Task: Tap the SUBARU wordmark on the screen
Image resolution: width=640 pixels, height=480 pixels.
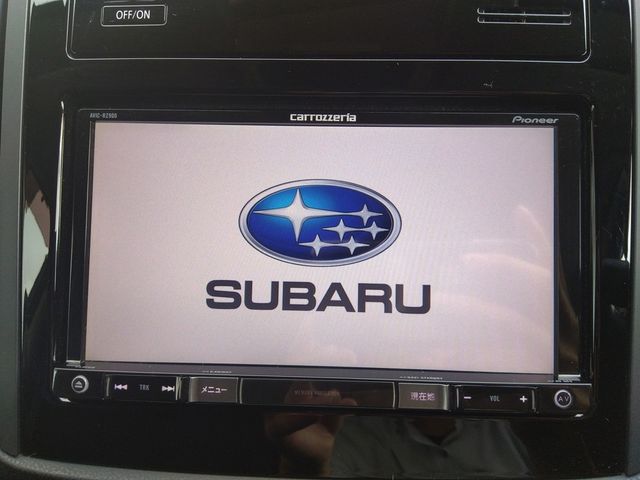Action: 318,297
